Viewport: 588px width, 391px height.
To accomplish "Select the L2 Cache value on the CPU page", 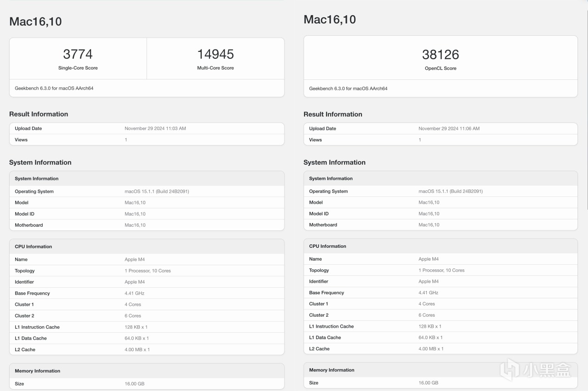I will (x=137, y=350).
